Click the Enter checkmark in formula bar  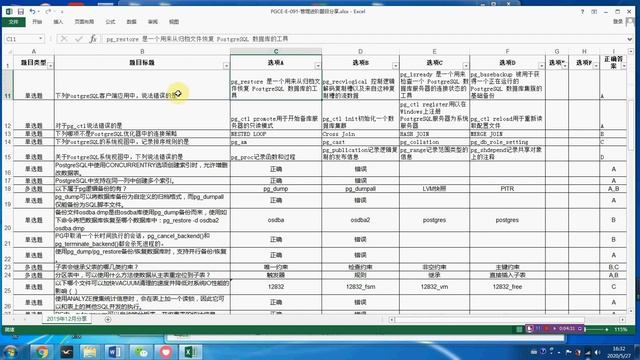click(78, 39)
